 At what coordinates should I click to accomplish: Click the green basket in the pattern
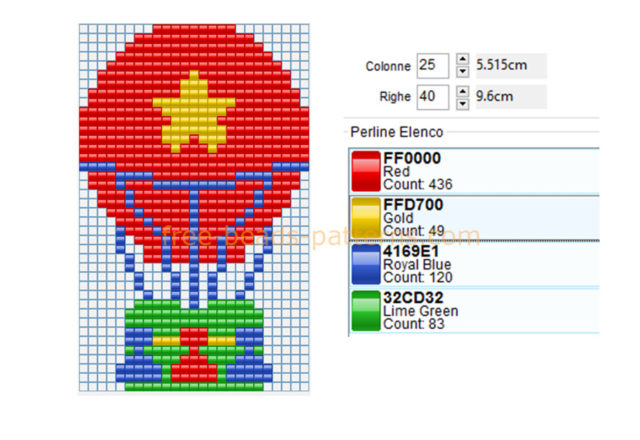pyautogui.click(x=194, y=346)
